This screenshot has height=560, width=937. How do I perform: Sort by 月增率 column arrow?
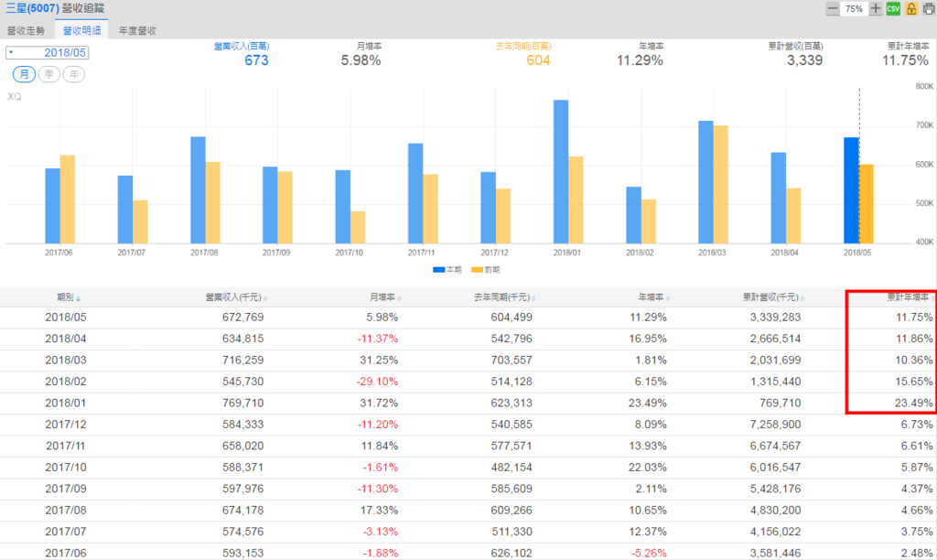tap(399, 299)
